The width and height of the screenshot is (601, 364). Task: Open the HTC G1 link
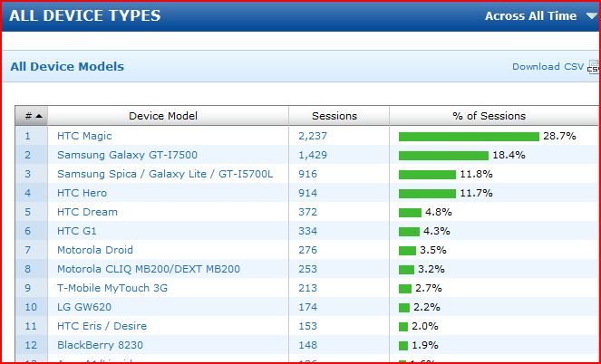click(x=77, y=231)
